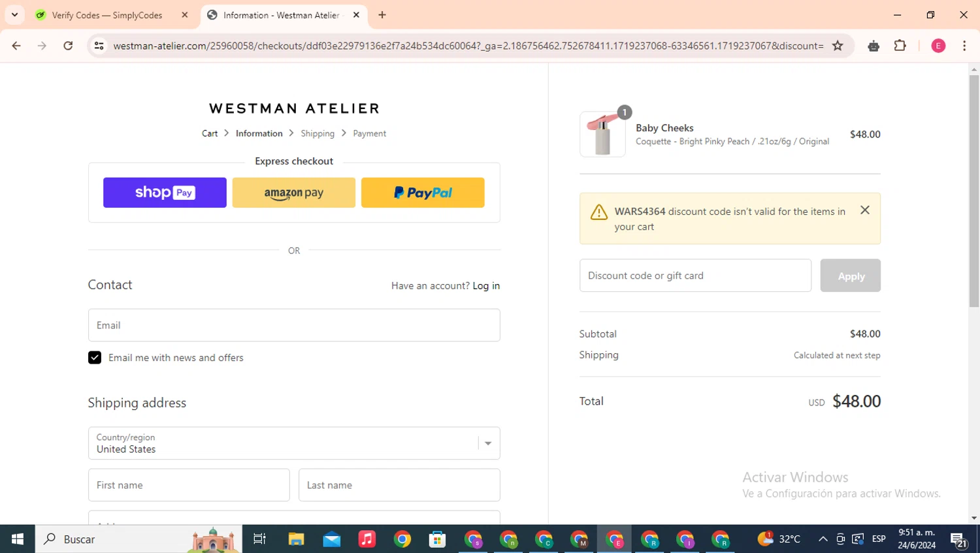Image resolution: width=980 pixels, height=553 pixels.
Task: Open the notifications center icon
Action: [959, 539]
